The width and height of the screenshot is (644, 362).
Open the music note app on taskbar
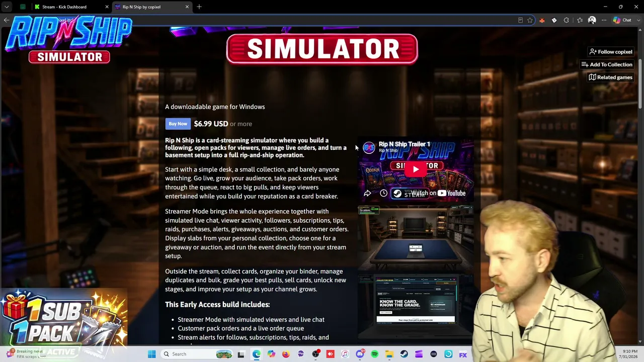pyautogui.click(x=345, y=354)
